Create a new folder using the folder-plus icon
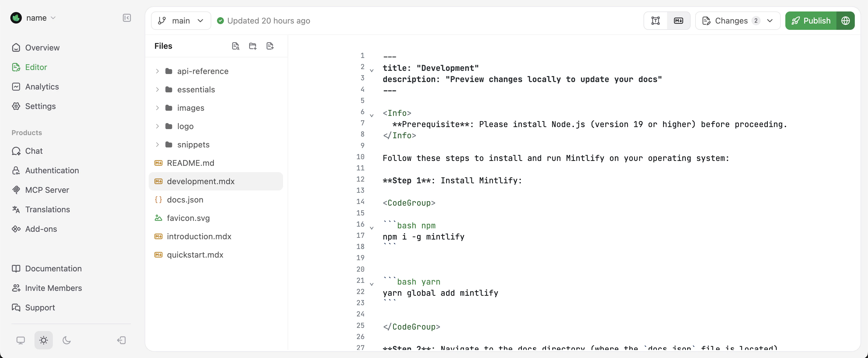This screenshot has height=358, width=868. pyautogui.click(x=253, y=46)
